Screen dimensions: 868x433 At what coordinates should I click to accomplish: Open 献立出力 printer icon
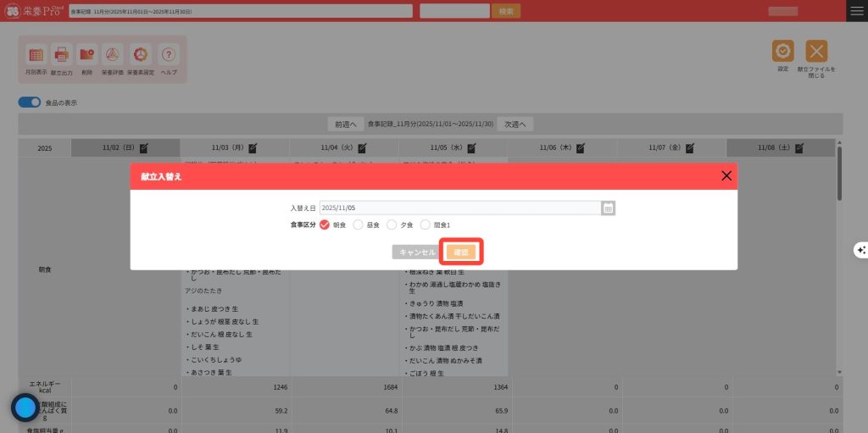tap(62, 55)
